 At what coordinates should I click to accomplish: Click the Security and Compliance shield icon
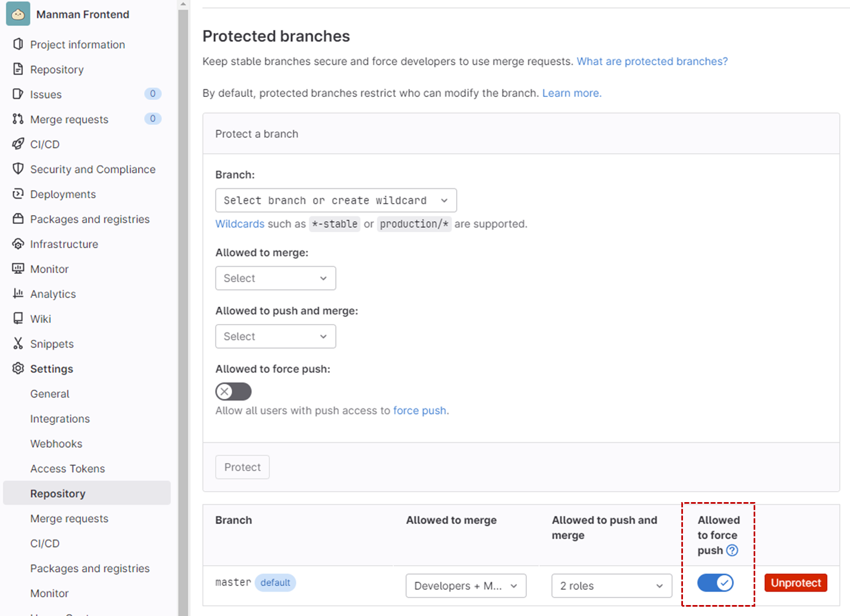click(x=18, y=169)
